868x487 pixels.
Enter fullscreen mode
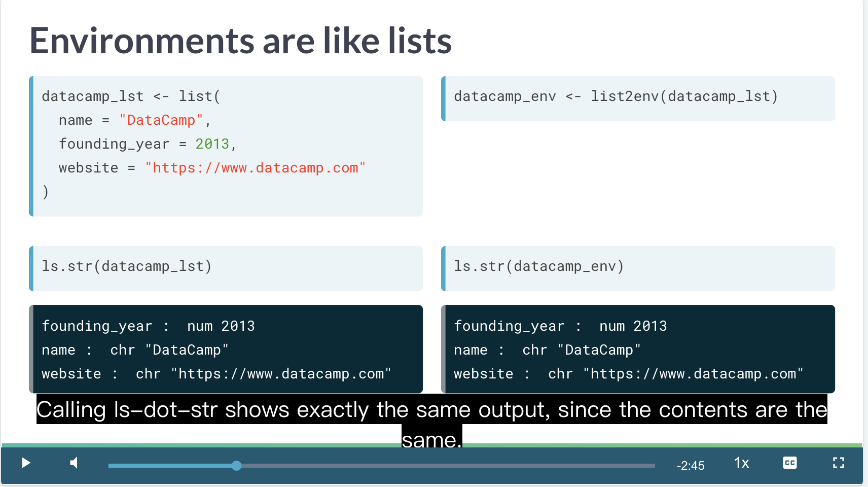tap(839, 463)
